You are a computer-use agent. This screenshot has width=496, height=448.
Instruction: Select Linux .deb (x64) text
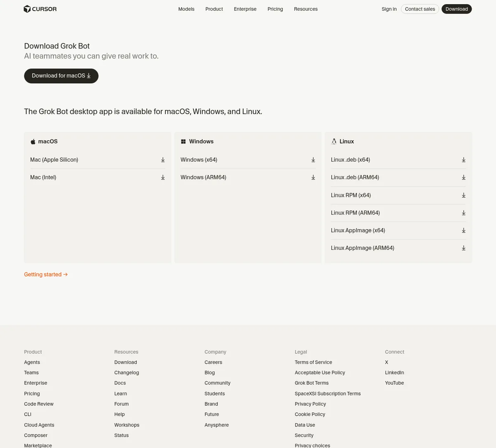(x=351, y=160)
